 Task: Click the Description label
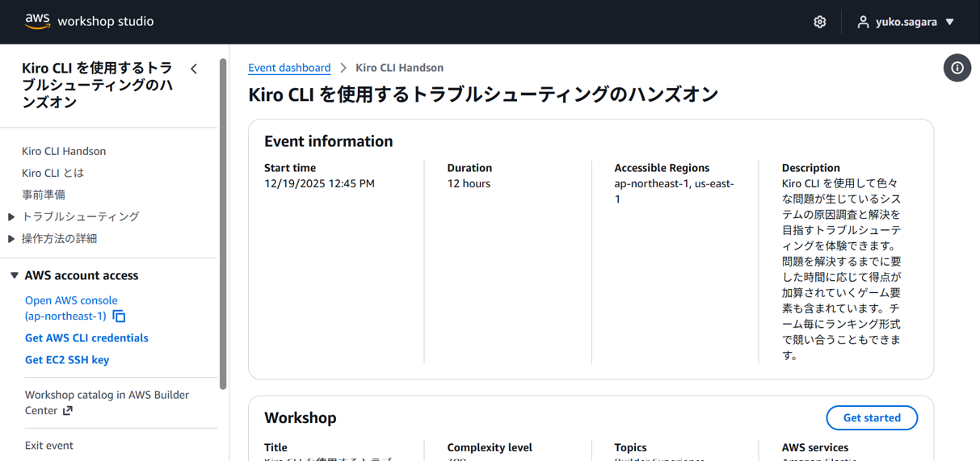[811, 168]
